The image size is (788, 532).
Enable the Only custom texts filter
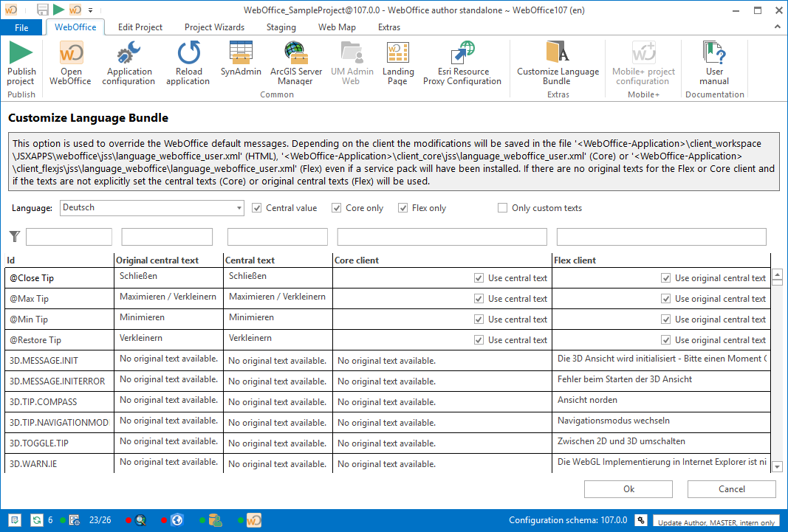[x=502, y=207]
